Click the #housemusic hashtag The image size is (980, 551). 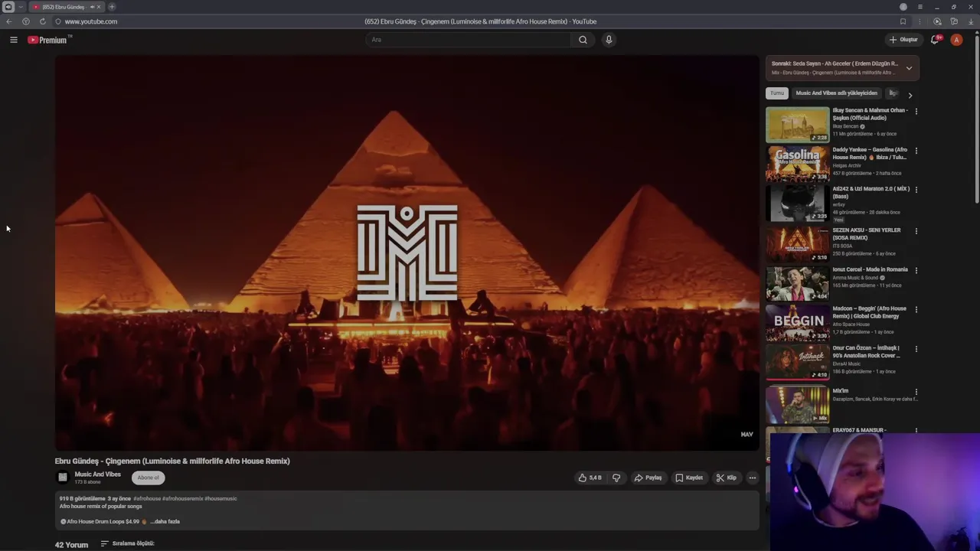click(220, 498)
